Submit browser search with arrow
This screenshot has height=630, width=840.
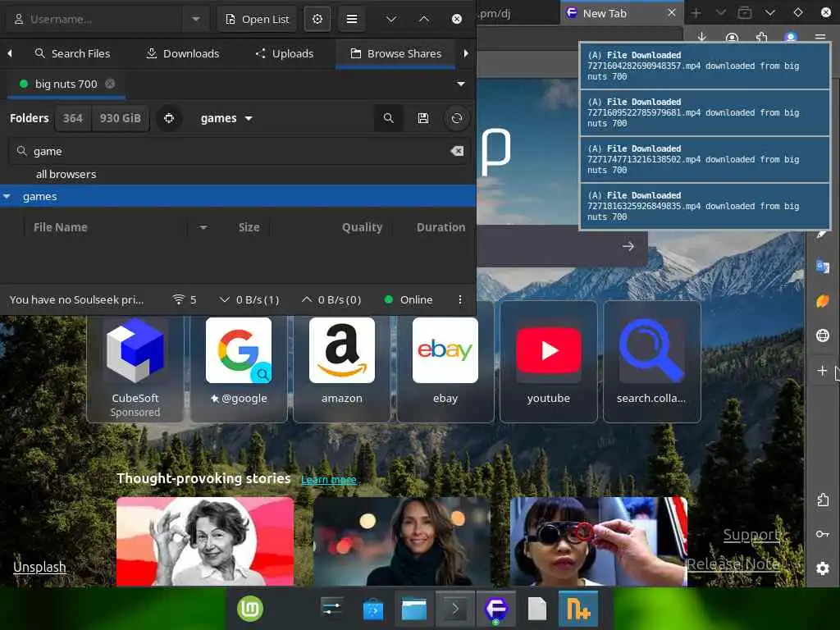pyautogui.click(x=628, y=246)
